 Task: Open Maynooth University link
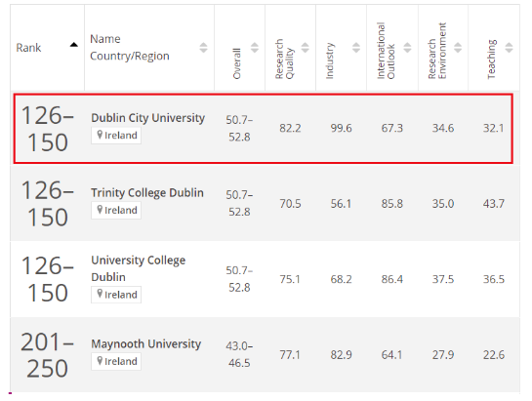(x=146, y=344)
